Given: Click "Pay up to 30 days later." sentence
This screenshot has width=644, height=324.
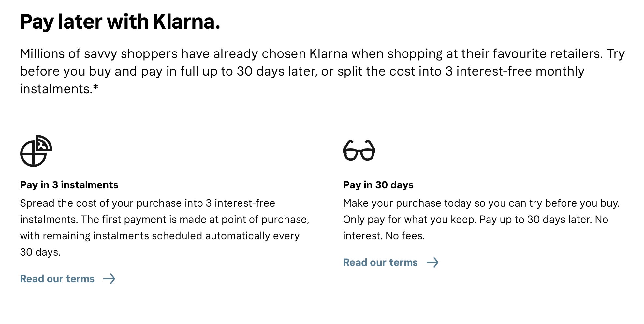Looking at the screenshot, I should pos(535,219).
